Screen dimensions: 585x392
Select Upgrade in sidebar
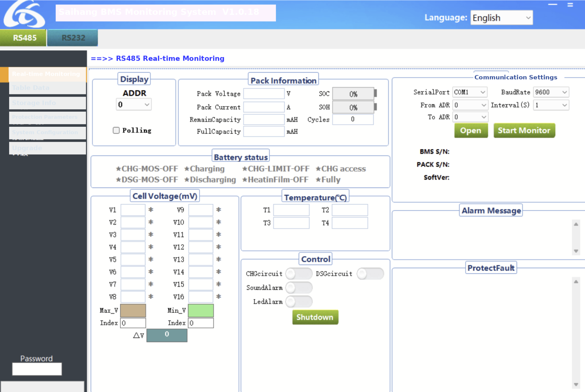tap(48, 148)
